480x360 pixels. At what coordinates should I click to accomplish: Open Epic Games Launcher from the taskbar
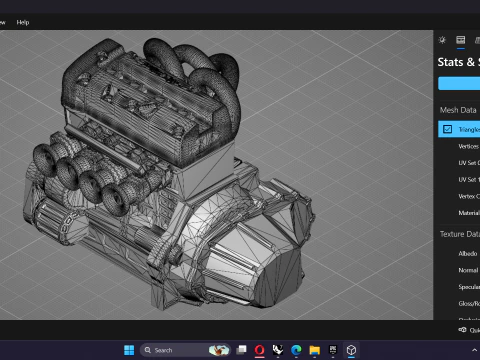tap(333, 350)
